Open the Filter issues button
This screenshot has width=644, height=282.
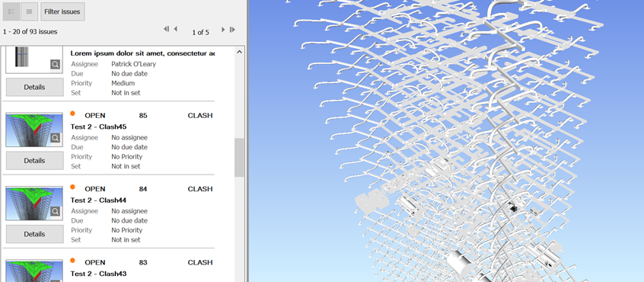(63, 11)
